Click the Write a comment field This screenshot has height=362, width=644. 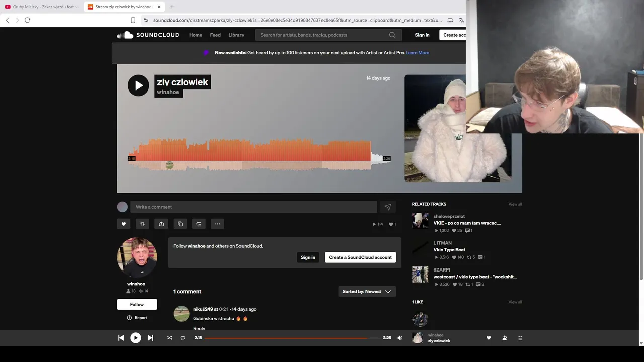(x=254, y=207)
